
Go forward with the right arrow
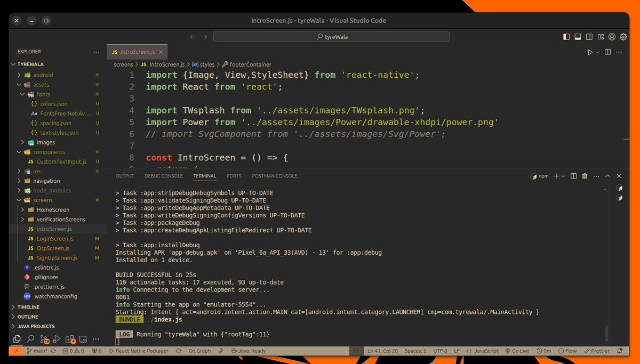tap(204, 37)
